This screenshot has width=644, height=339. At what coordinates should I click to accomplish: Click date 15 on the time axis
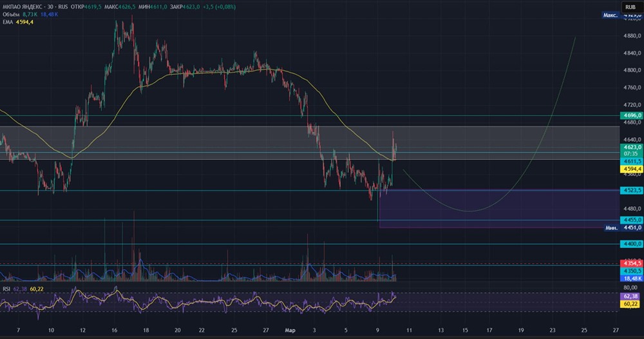point(465,331)
